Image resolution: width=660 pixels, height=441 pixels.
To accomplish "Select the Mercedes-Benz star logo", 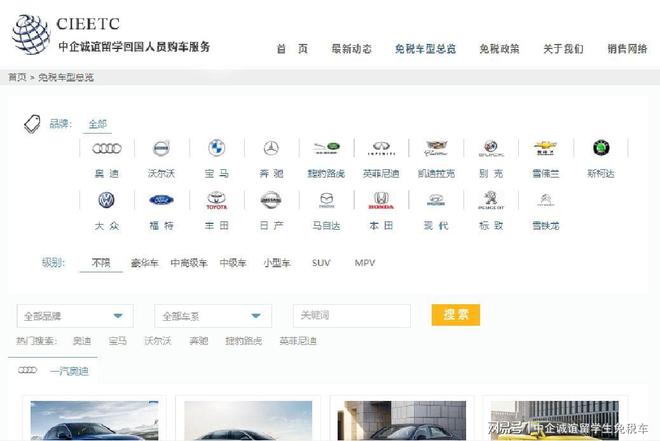I will pos(271,148).
